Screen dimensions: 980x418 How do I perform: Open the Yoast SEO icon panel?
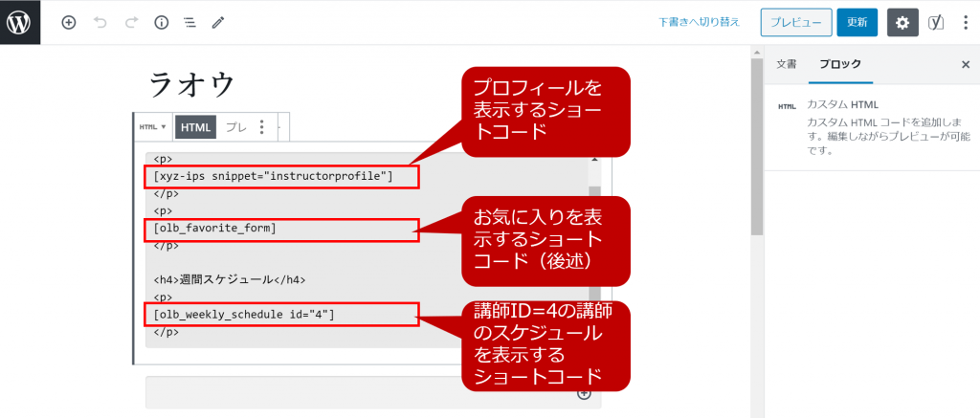[936, 23]
